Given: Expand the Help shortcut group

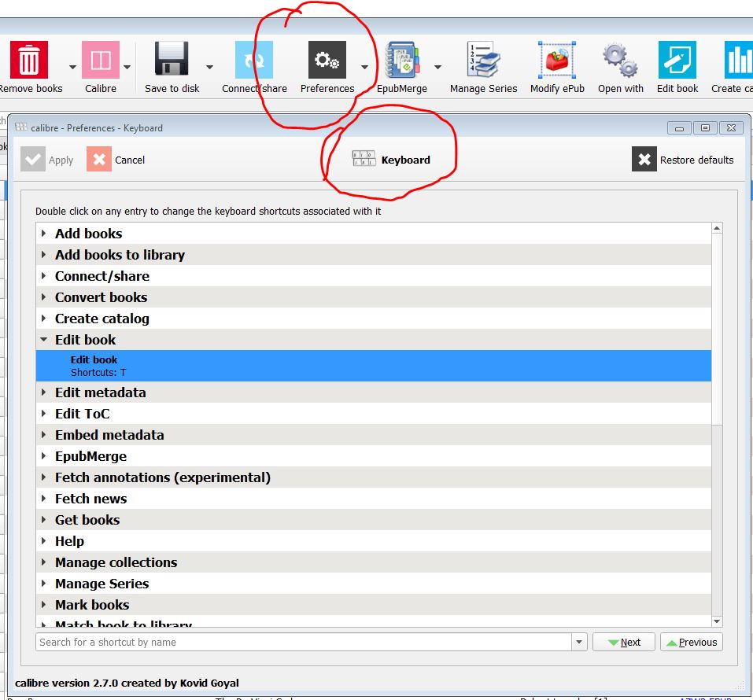Looking at the screenshot, I should coord(44,540).
